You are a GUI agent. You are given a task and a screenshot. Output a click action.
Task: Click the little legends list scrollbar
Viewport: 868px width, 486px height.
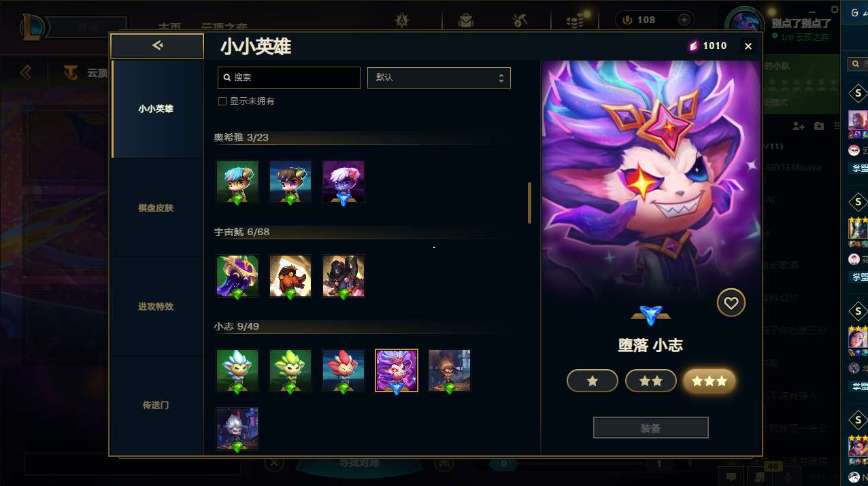pyautogui.click(x=529, y=203)
